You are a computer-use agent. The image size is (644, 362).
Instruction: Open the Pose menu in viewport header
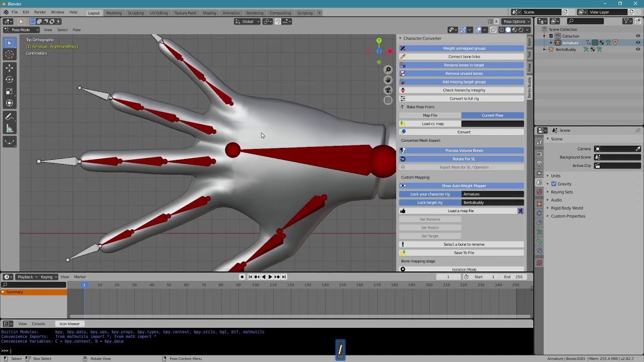coord(76,30)
